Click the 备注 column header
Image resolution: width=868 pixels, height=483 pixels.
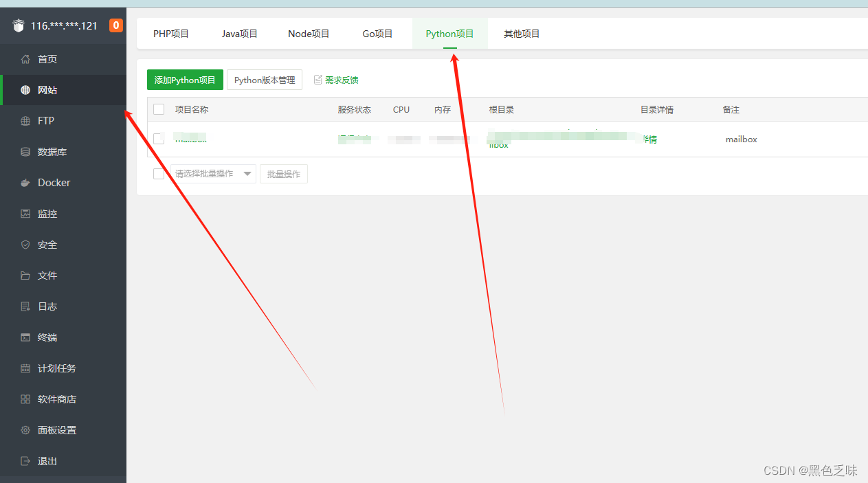[731, 110]
